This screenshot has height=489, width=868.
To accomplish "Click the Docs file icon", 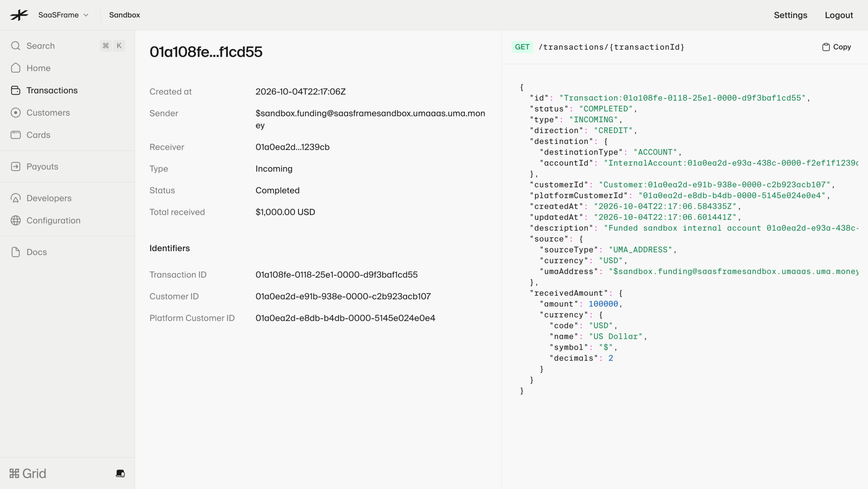I will 16,252.
